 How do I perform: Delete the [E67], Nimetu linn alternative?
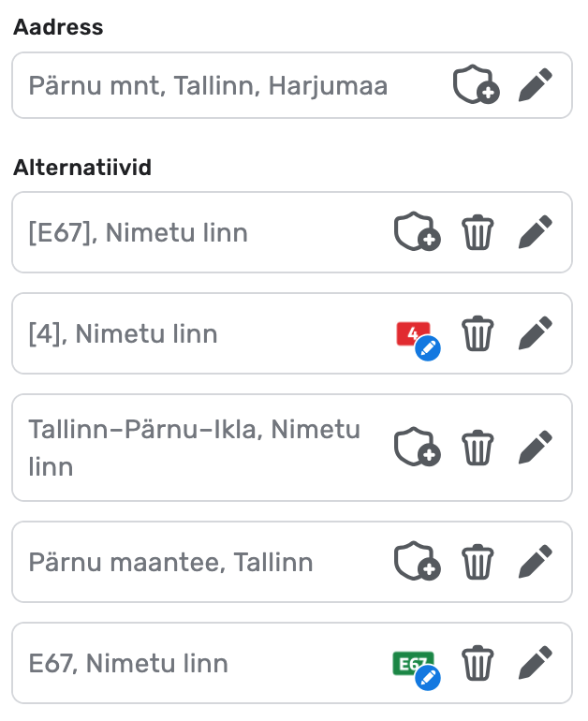[478, 232]
